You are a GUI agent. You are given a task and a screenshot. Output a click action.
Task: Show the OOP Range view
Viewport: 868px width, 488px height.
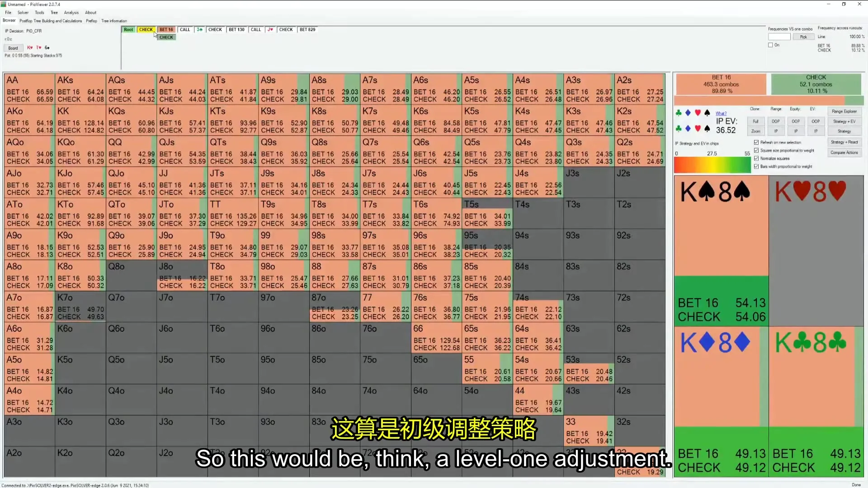click(x=776, y=122)
